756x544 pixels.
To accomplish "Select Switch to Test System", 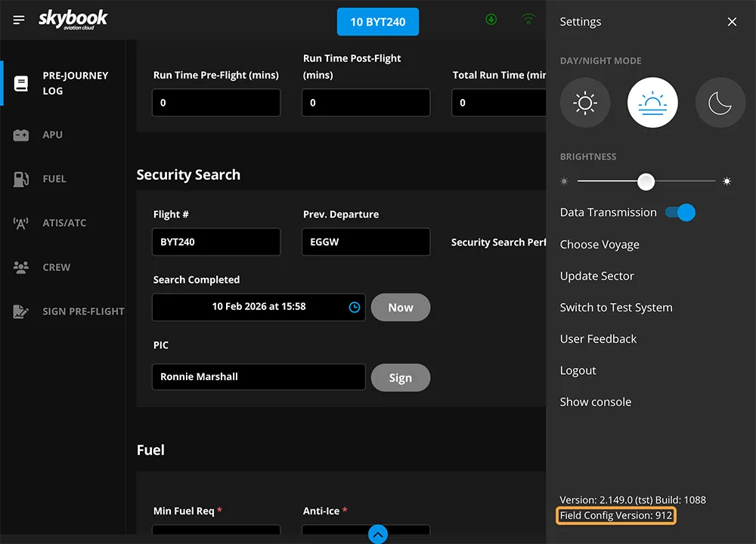I will (x=616, y=307).
